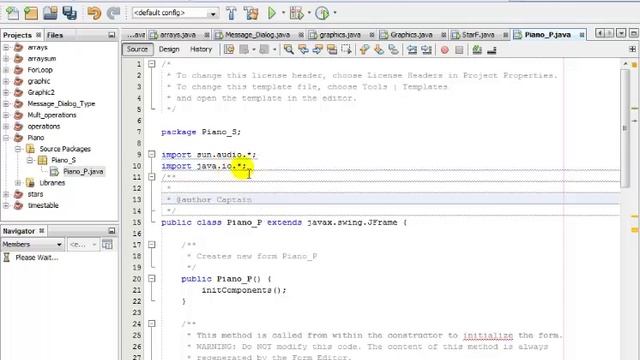This screenshot has width=640, height=360.
Task: Open the default config dropdown
Action: [x=213, y=13]
